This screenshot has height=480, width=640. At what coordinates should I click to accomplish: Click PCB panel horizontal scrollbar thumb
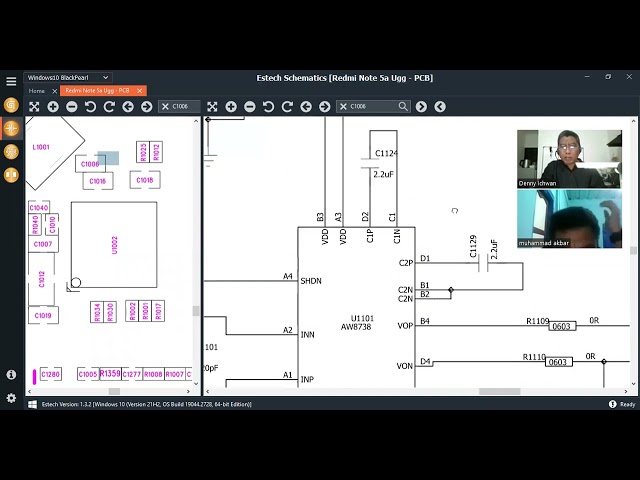point(114,391)
